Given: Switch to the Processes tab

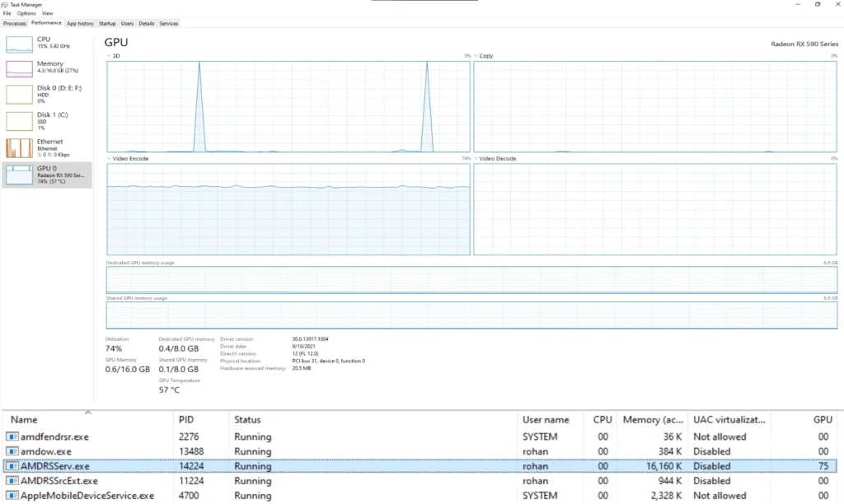Looking at the screenshot, I should point(15,24).
